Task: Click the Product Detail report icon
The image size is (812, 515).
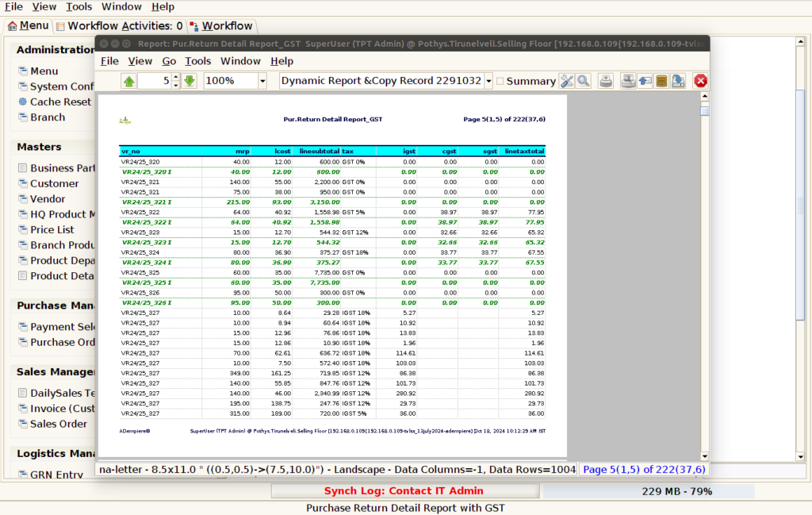Action: click(23, 275)
